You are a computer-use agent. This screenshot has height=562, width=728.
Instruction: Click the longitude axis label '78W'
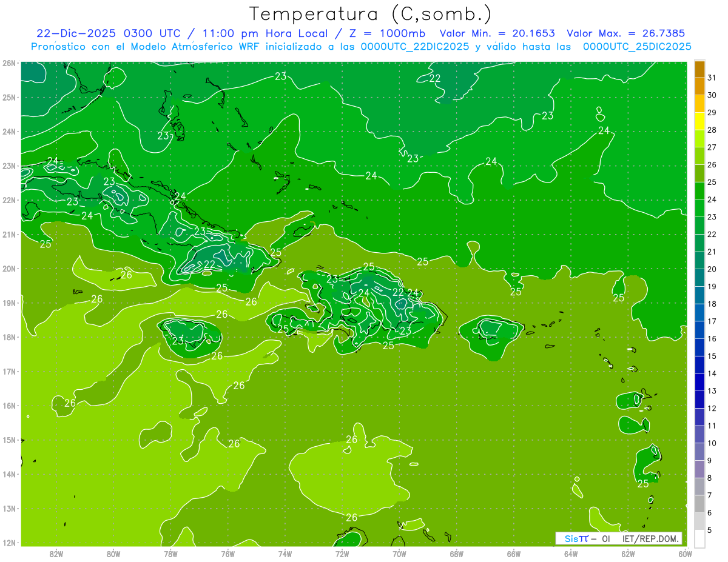pos(170,554)
